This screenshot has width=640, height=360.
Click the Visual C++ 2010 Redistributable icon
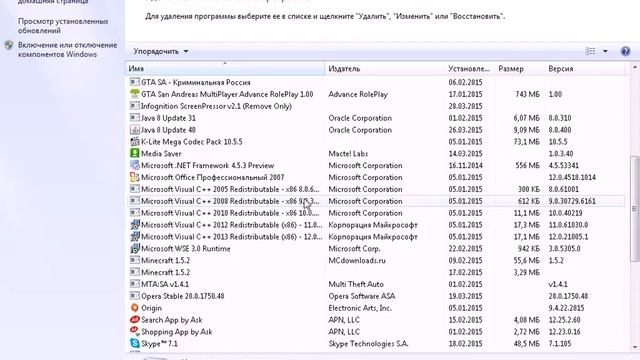click(135, 213)
